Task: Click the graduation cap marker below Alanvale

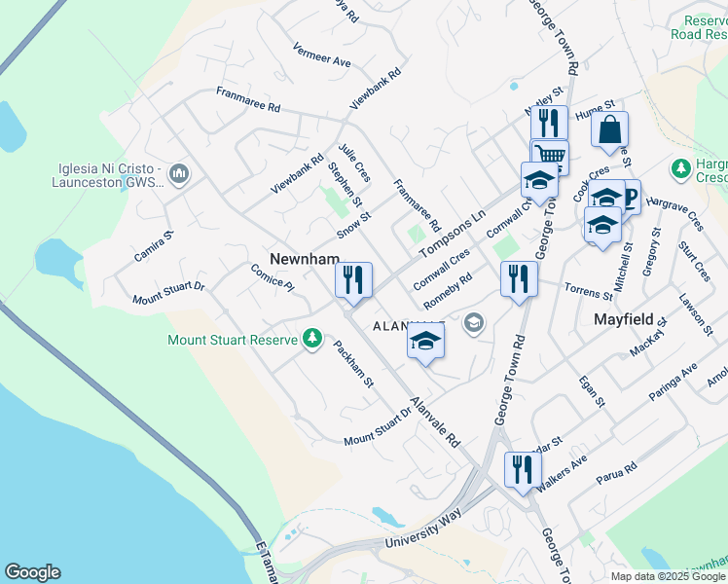Action: (x=425, y=341)
